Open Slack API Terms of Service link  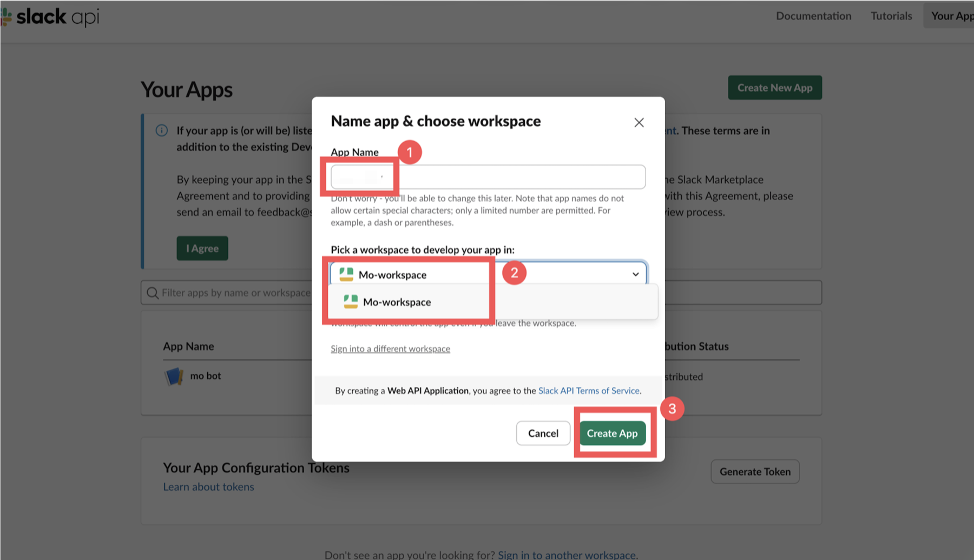[589, 391]
